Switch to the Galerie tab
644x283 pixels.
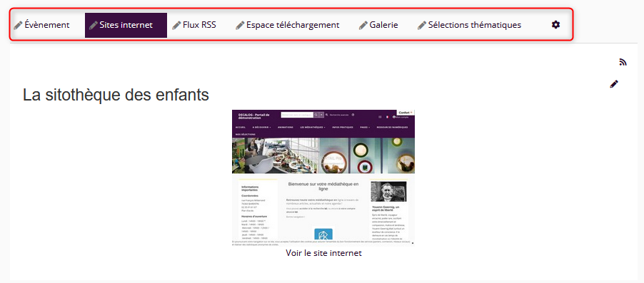point(383,25)
